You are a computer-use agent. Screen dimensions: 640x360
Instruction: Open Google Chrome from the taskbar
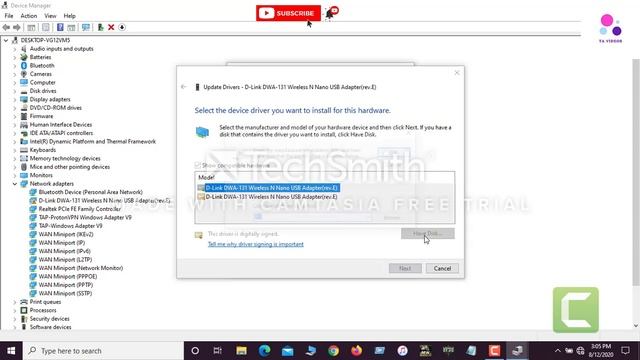(x=333, y=351)
